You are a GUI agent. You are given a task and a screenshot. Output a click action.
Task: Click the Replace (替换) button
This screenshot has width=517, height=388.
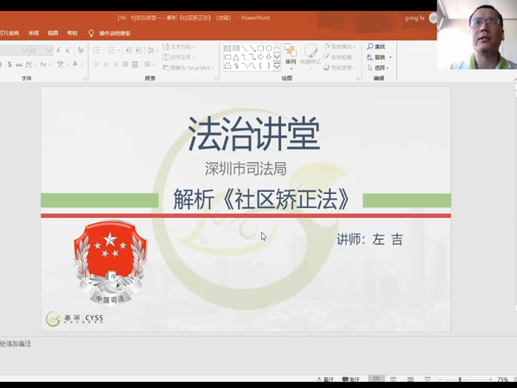pyautogui.click(x=379, y=57)
